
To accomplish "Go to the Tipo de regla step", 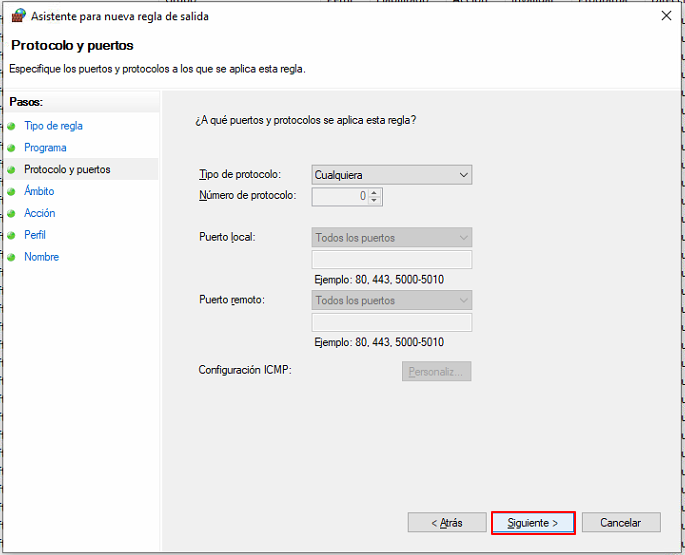I will [53, 126].
